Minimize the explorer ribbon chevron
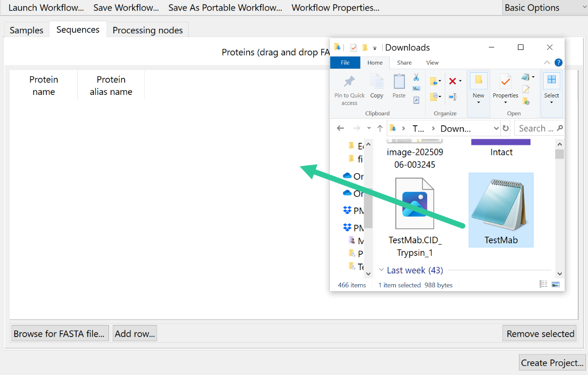This screenshot has width=588, height=375. pos(547,63)
